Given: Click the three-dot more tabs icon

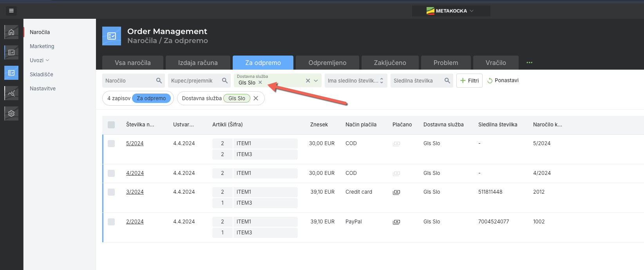Looking at the screenshot, I should [x=529, y=63].
